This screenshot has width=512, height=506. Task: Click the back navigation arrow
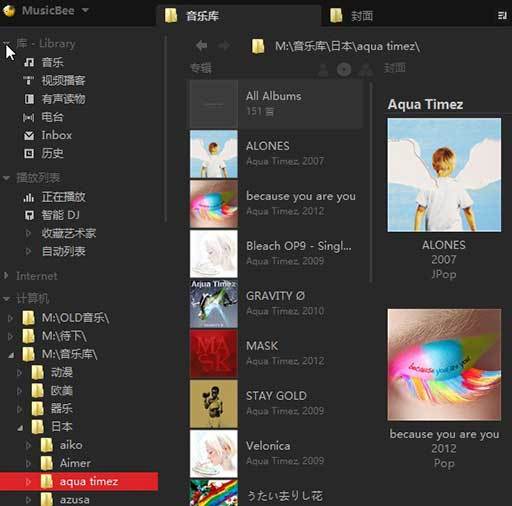(x=202, y=45)
